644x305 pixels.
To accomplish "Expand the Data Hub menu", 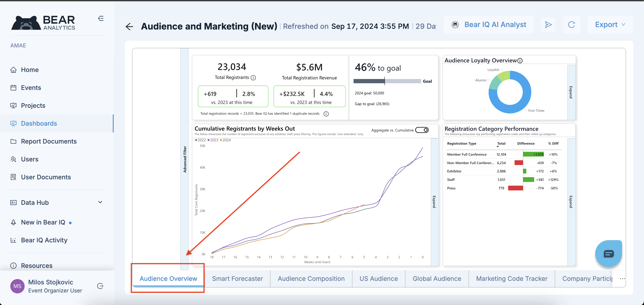I will [x=100, y=202].
